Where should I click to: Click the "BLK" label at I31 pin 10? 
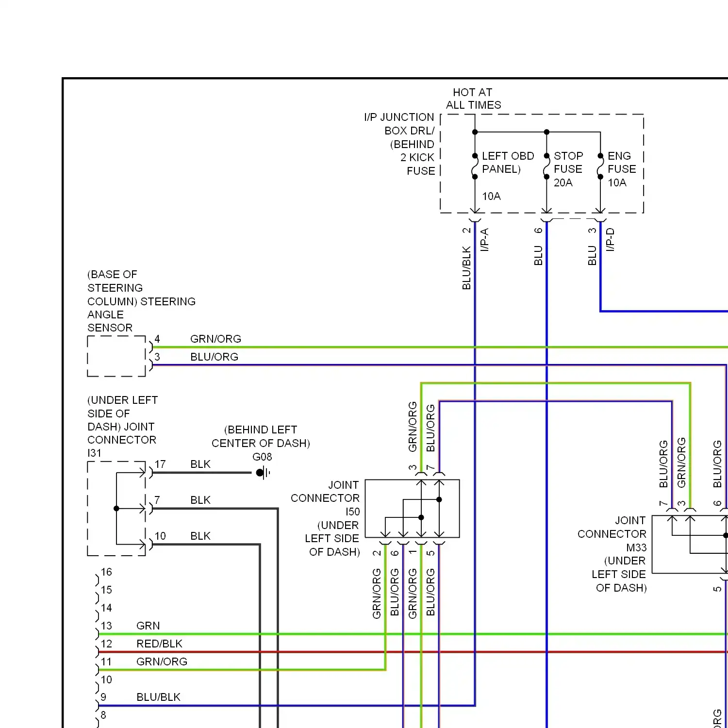click(x=200, y=536)
